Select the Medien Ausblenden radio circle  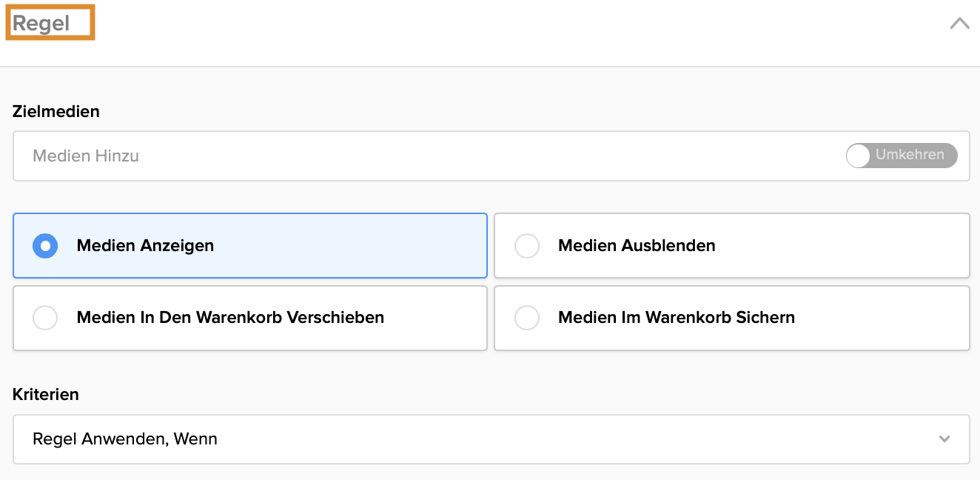[527, 246]
